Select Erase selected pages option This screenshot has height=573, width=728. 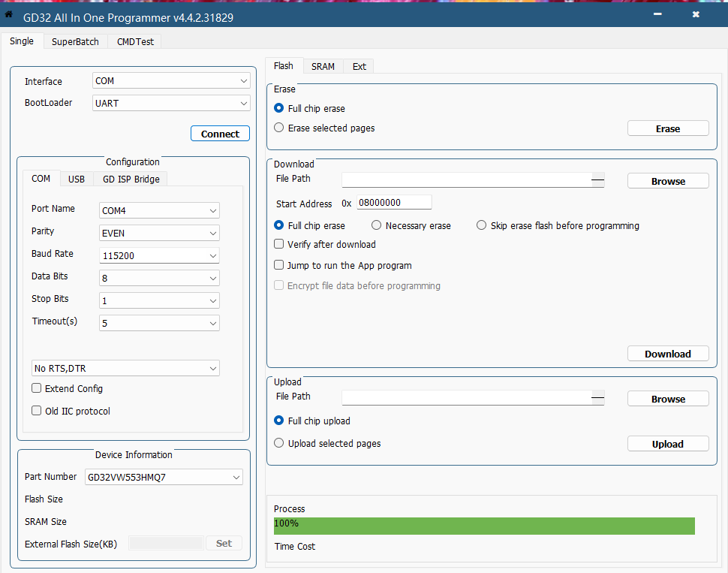[x=279, y=128]
